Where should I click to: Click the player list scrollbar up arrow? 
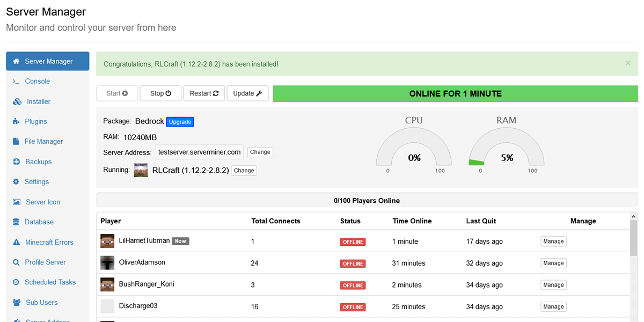click(634, 216)
